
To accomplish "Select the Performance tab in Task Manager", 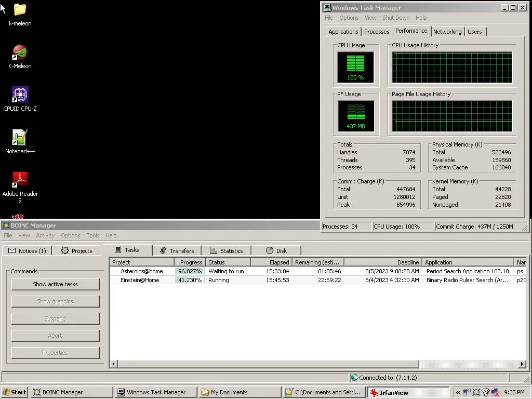I will pyautogui.click(x=411, y=31).
